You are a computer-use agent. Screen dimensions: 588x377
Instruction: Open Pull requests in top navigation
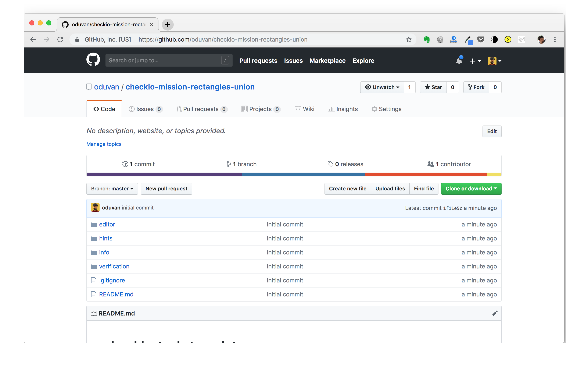[x=258, y=60]
